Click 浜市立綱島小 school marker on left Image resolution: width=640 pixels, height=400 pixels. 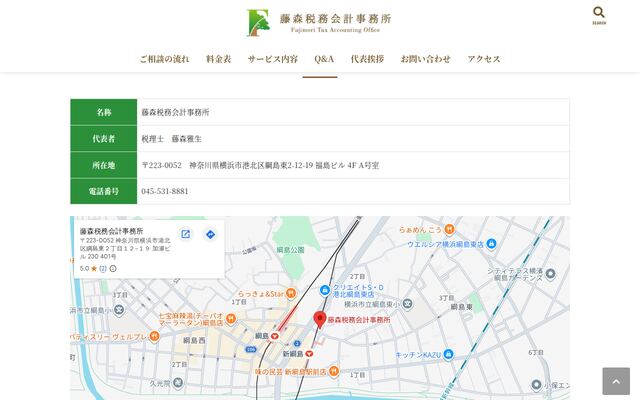119,310
